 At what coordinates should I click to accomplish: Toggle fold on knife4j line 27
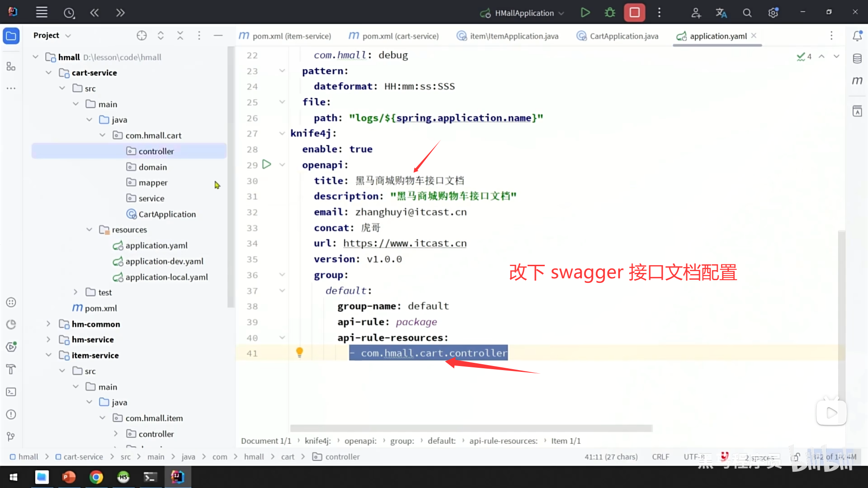[x=282, y=133]
